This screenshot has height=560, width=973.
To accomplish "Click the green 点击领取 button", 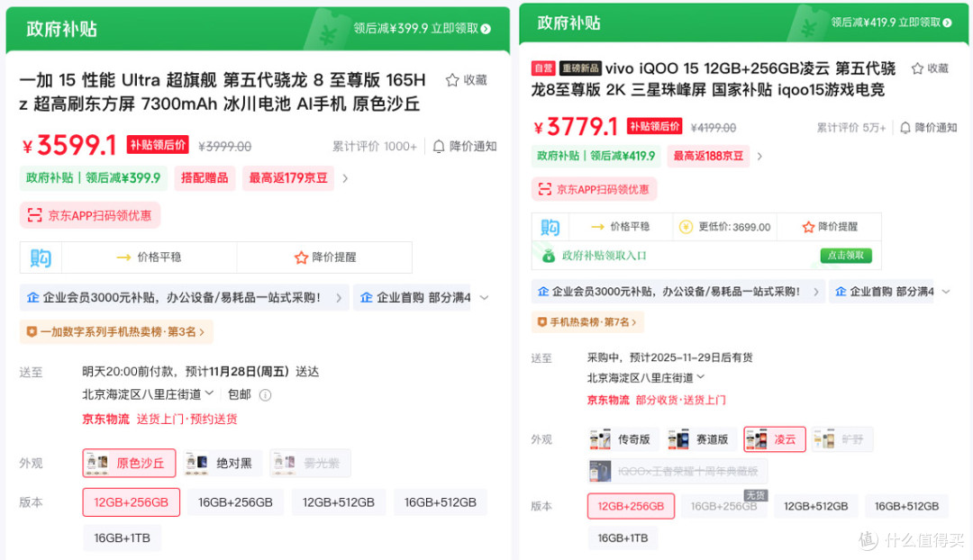I will (846, 256).
